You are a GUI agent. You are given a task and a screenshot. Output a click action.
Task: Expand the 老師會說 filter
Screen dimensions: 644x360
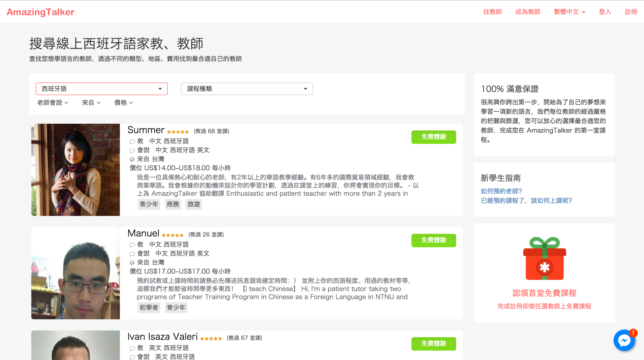point(53,103)
